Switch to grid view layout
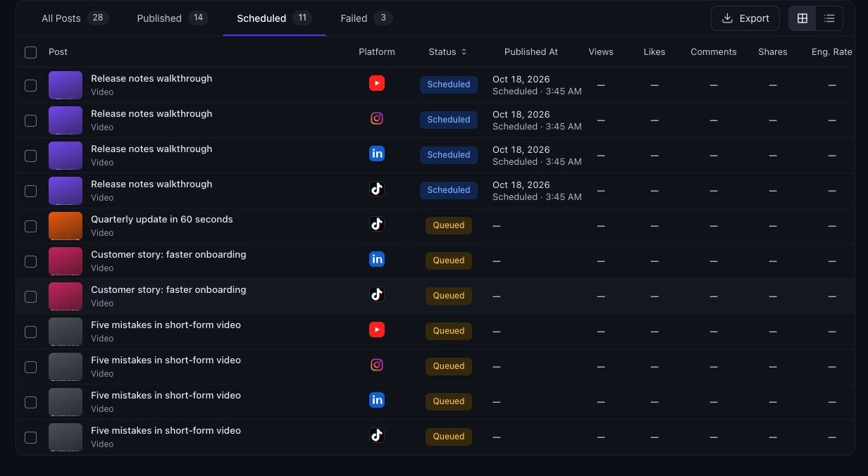This screenshot has height=476, width=868. click(x=802, y=18)
